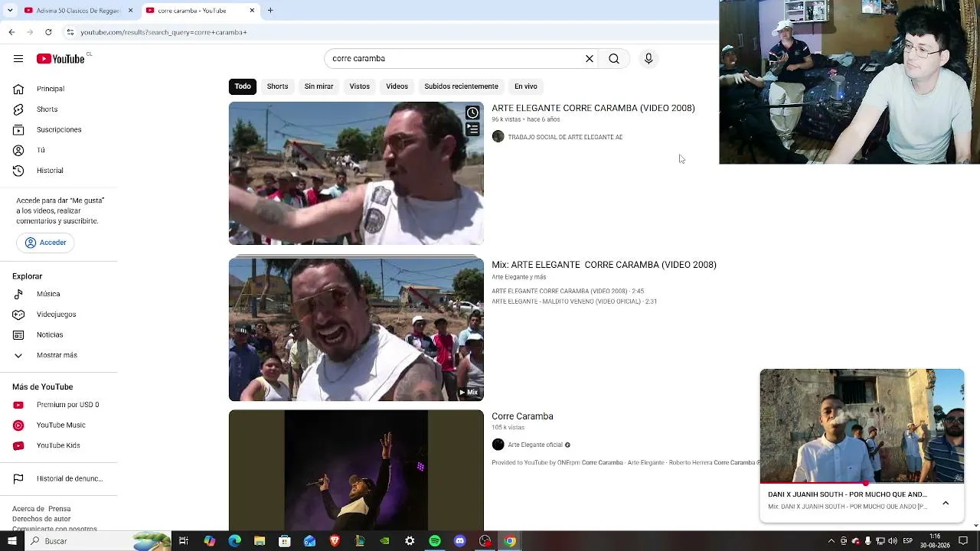Add first video to Watch Later
980x551 pixels.
point(472,113)
